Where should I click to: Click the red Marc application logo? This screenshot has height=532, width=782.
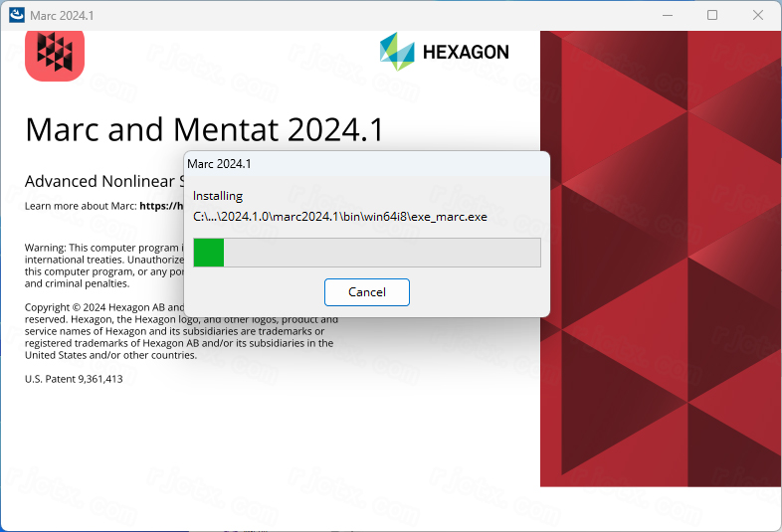55,56
